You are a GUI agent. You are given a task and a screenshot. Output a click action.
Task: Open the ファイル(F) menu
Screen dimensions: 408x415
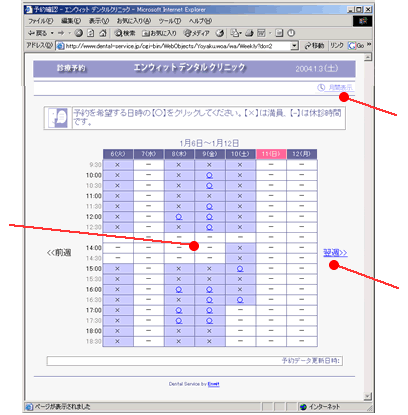coord(40,21)
